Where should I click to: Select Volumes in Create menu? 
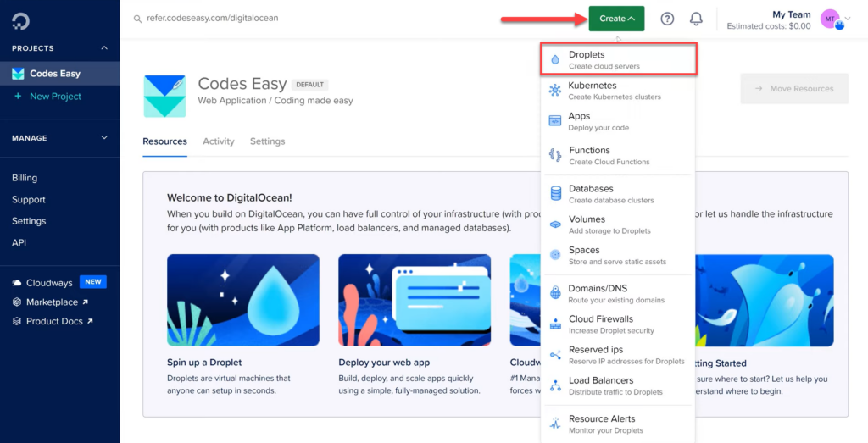(x=618, y=224)
